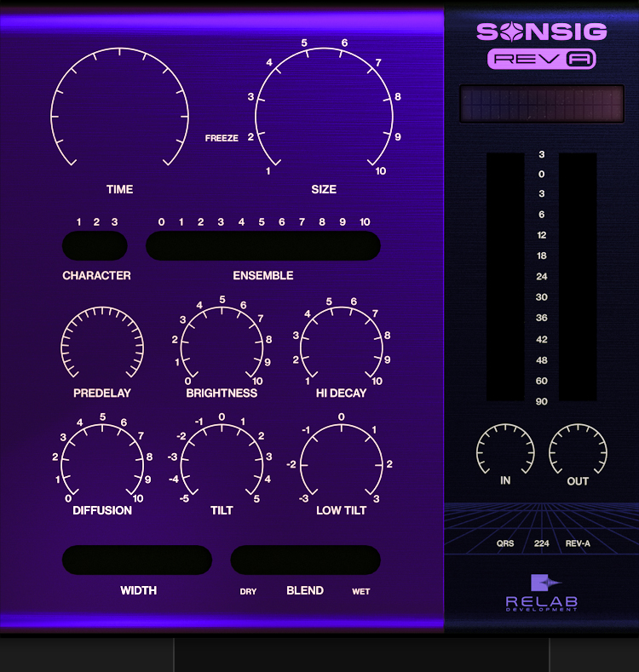Click the Tilt knob
This screenshot has height=672, width=639.
[222, 465]
